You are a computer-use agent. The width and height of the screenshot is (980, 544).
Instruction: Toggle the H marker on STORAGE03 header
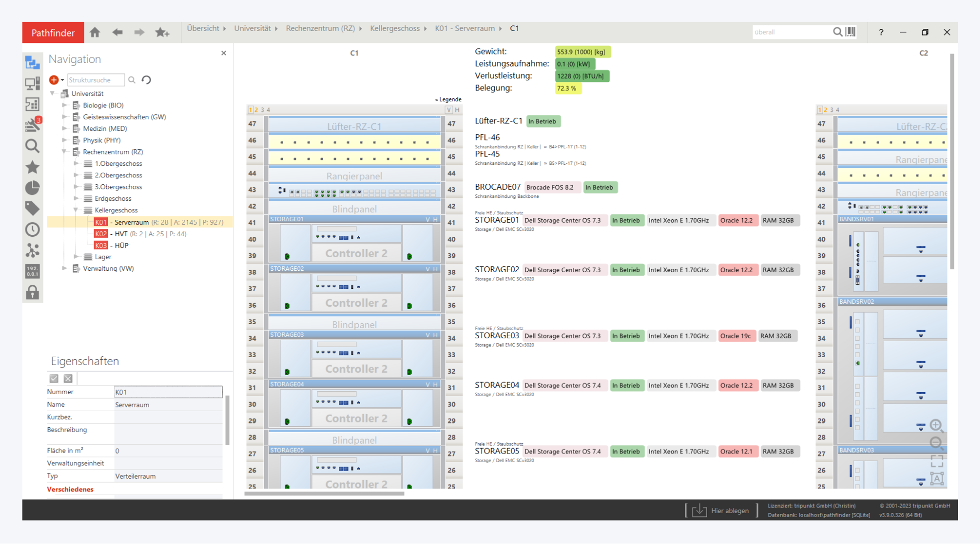click(x=435, y=335)
